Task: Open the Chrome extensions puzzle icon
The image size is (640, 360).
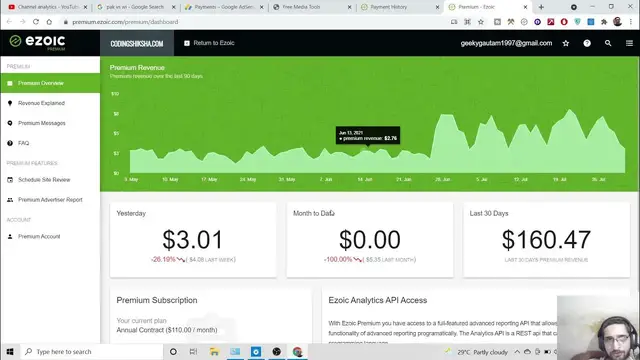Action: pos(604,22)
